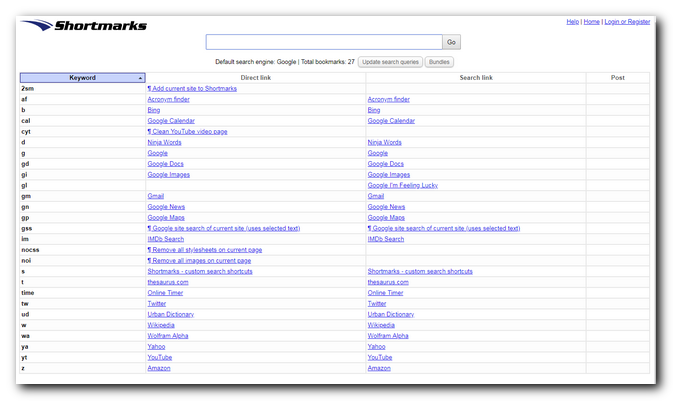
Task: Open Urban Dictionary direct link
Action: (171, 314)
